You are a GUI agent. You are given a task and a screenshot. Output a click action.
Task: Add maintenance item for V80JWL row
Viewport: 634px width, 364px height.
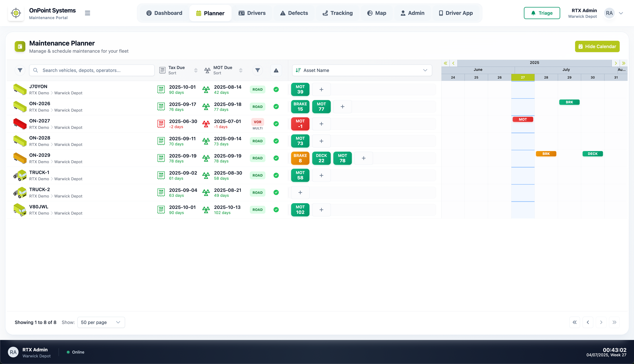click(x=321, y=209)
